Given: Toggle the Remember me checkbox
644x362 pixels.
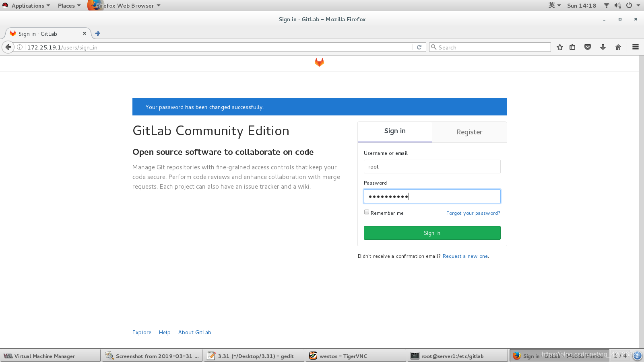Looking at the screenshot, I should [367, 212].
